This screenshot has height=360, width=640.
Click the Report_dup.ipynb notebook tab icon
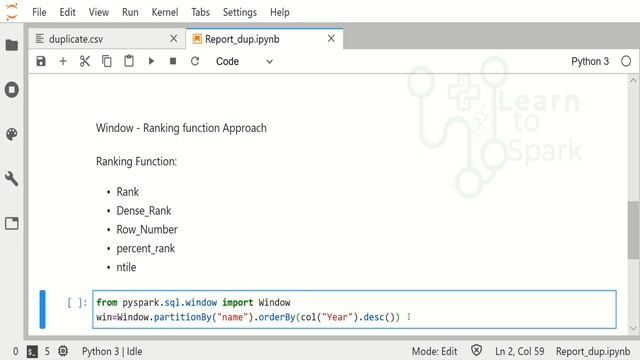tap(197, 39)
